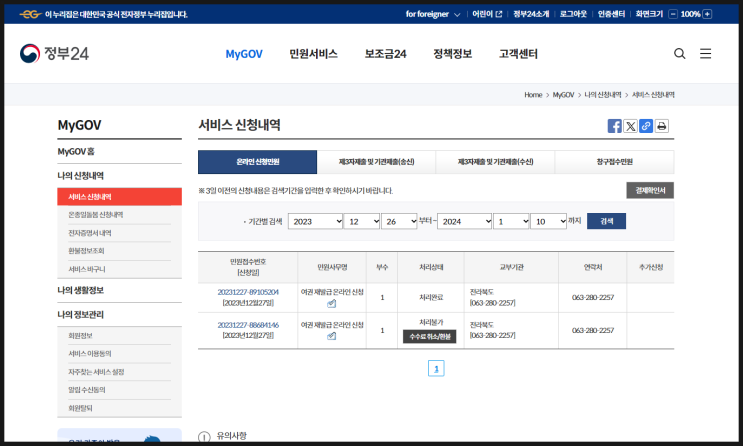Image resolution: width=743 pixels, height=446 pixels.
Task: Switch to 창구접수민원 tab
Action: 615,162
